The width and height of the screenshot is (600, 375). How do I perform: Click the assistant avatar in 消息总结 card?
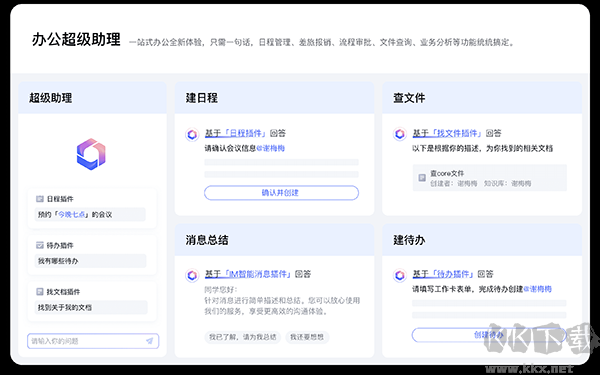pyautogui.click(x=192, y=275)
